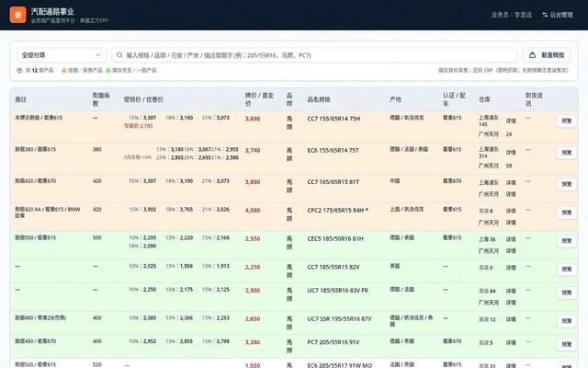Click the orange legend dot for promotional products

point(64,71)
